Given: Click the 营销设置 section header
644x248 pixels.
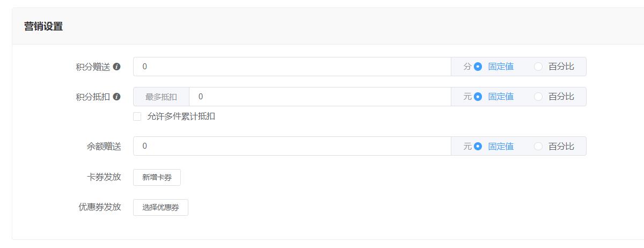Looking at the screenshot, I should click(x=43, y=26).
